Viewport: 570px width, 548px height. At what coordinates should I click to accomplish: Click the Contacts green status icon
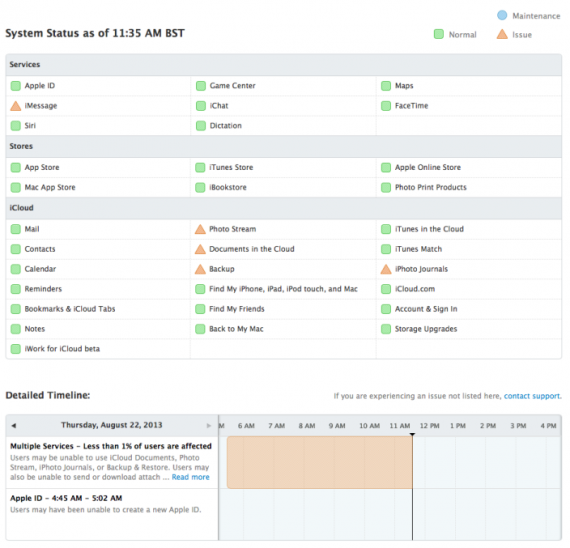click(x=16, y=249)
